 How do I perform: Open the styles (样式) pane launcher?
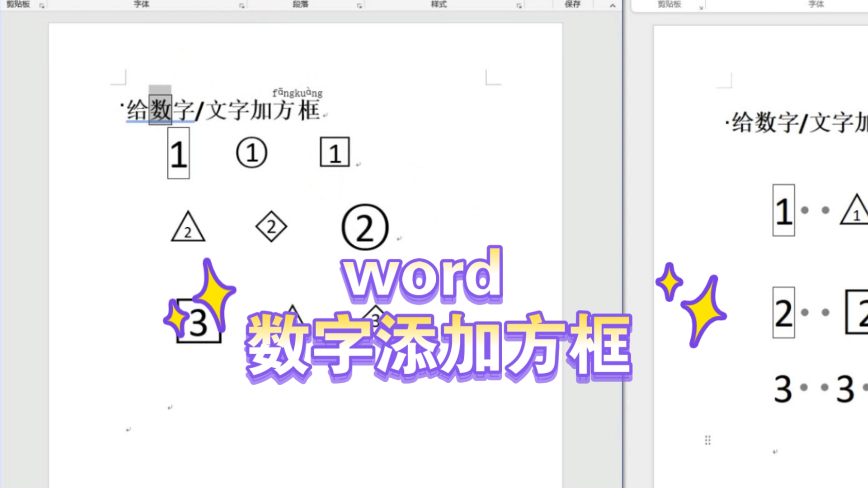519,6
